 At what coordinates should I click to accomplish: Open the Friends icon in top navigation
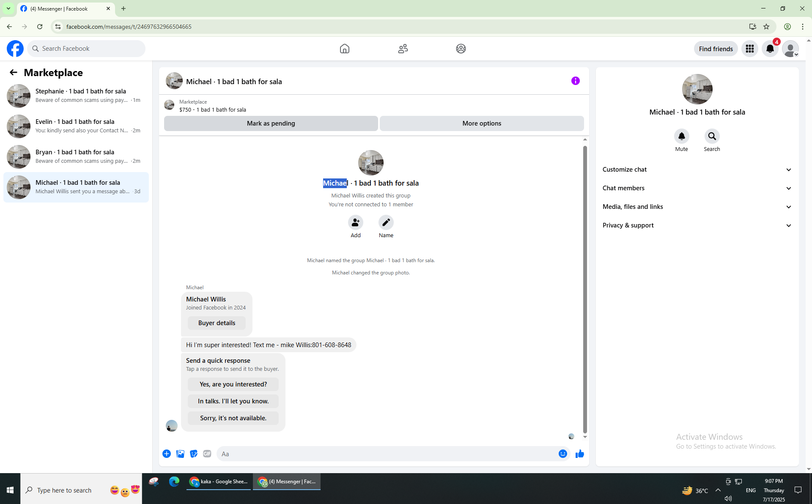click(x=403, y=49)
